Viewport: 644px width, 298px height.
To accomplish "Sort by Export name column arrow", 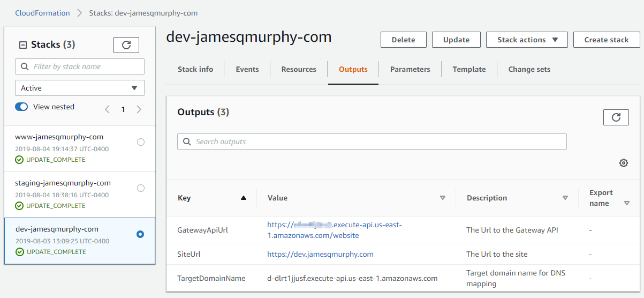I will coord(627,203).
